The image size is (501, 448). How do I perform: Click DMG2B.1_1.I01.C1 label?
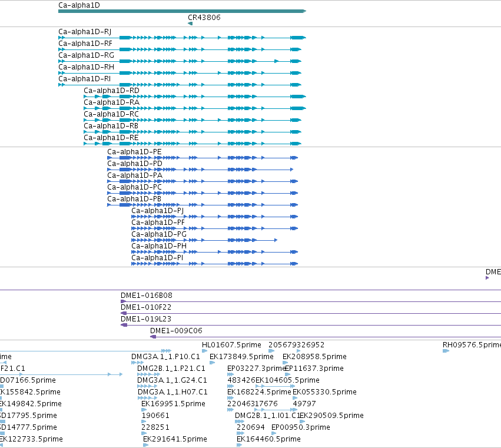click(267, 416)
